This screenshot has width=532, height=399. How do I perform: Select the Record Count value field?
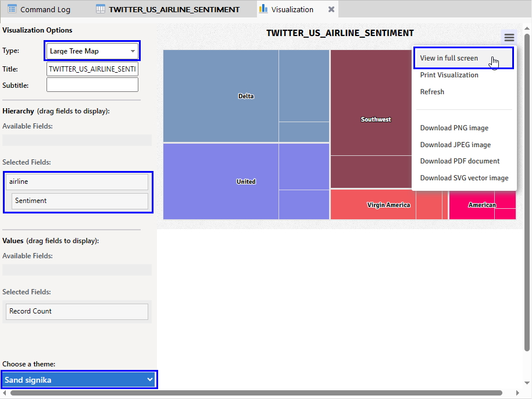click(x=77, y=312)
